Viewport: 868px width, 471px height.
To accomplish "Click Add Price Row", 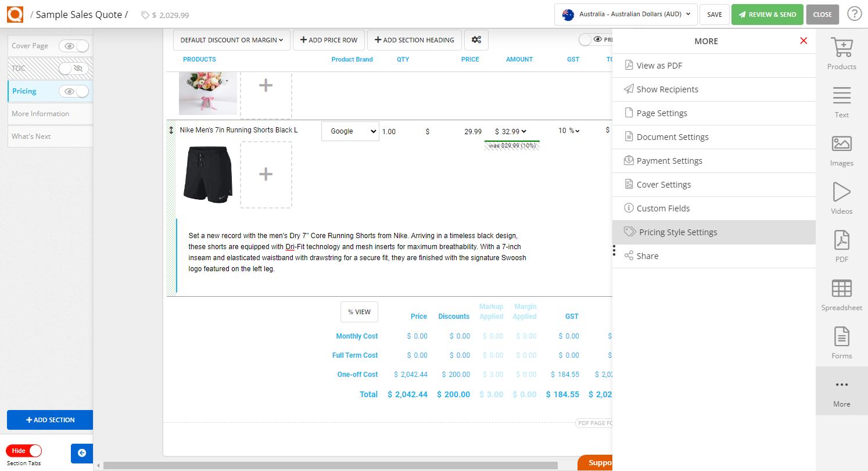I will click(x=328, y=39).
